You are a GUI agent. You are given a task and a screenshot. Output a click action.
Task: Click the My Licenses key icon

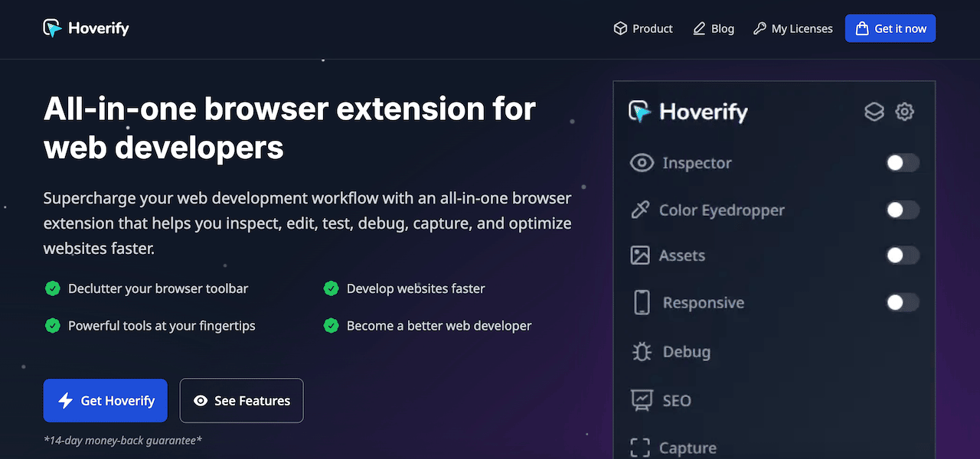(759, 28)
